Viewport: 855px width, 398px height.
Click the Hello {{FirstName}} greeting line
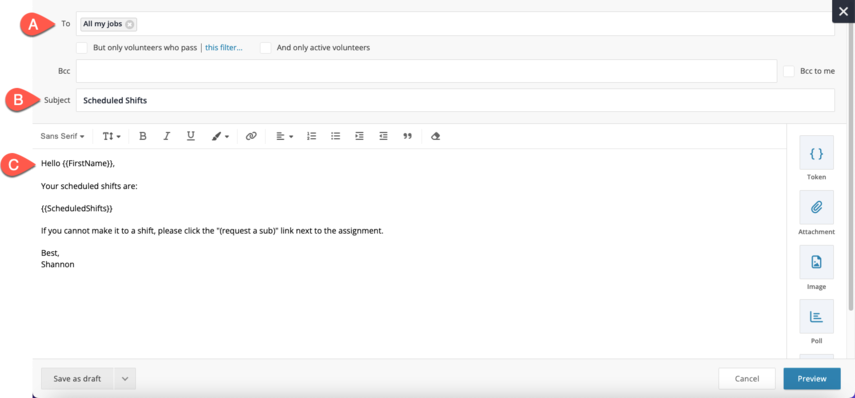78,164
